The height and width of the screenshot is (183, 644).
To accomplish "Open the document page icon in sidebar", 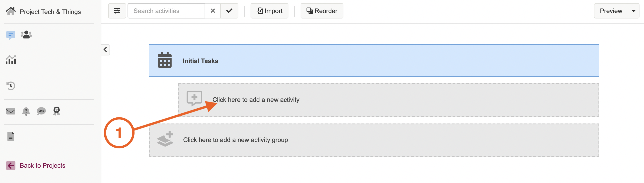I will pyautogui.click(x=11, y=136).
